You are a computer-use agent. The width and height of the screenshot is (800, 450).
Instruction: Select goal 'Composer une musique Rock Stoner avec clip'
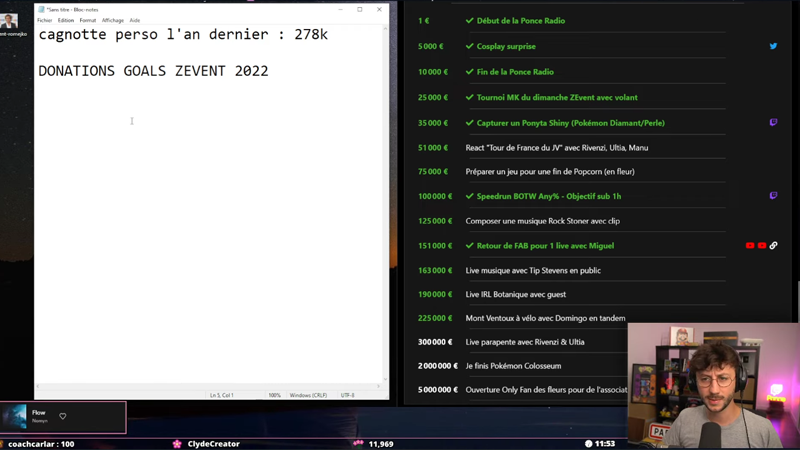542,221
